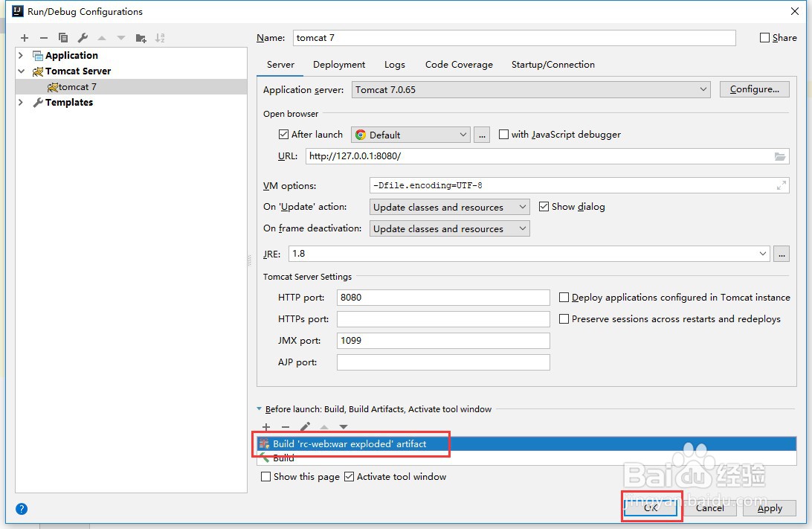Click the Cancel button
Image resolution: width=812 pixels, height=529 pixels.
point(710,507)
